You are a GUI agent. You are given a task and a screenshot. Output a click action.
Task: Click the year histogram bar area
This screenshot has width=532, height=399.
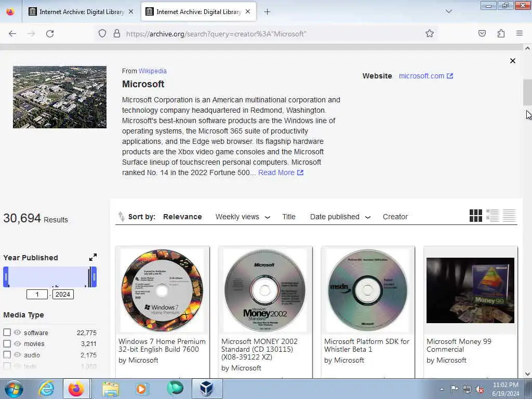pyautogui.click(x=50, y=277)
